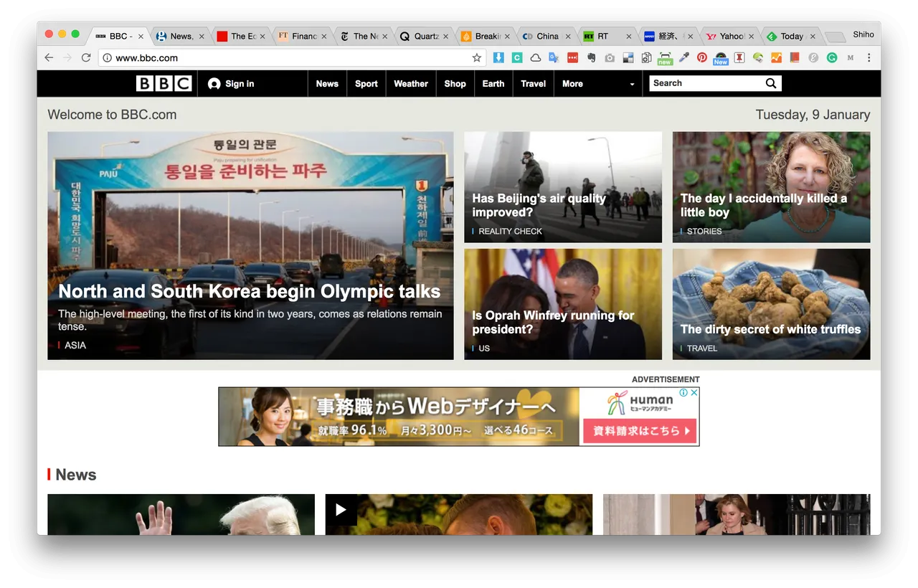Open the blue download arrow extension
The image size is (918, 588).
pyautogui.click(x=498, y=57)
